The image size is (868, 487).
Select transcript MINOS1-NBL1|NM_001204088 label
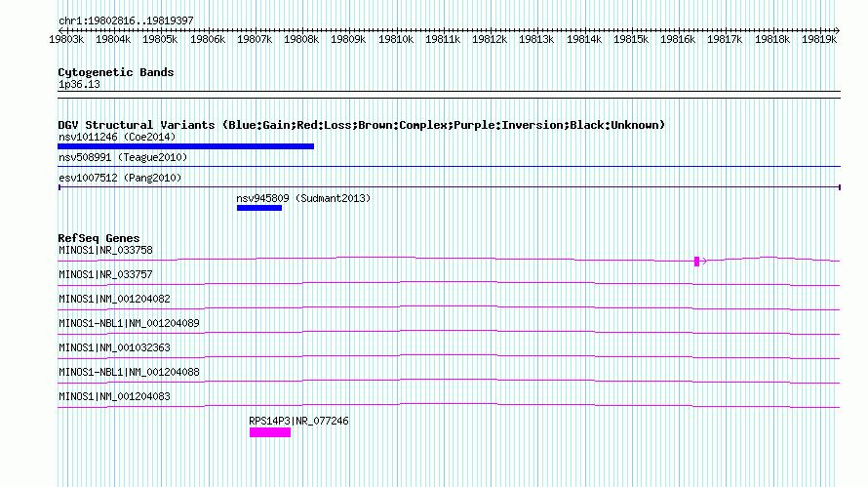tap(129, 372)
